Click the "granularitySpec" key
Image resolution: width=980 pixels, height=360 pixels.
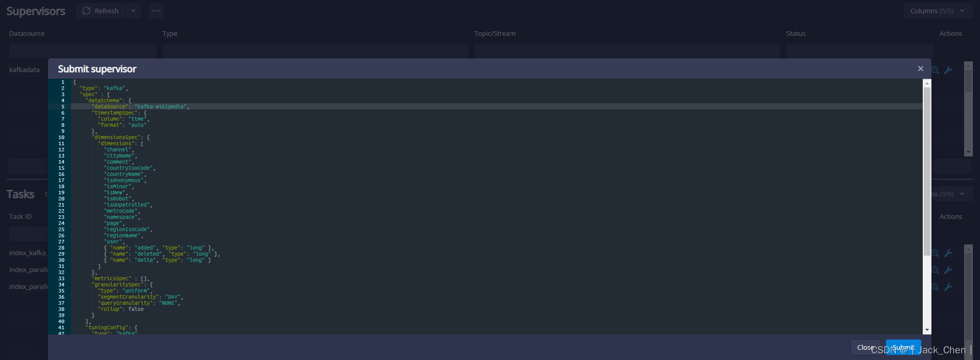(118, 285)
